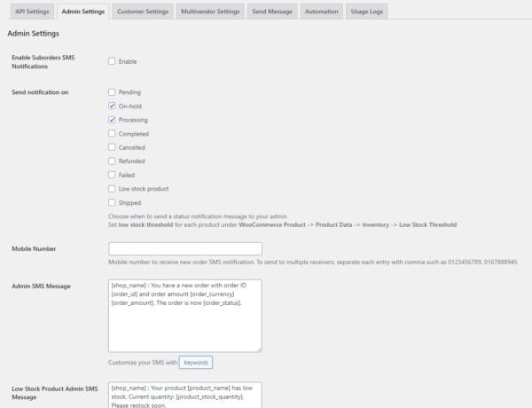Switch to the Automation tab
The width and height of the screenshot is (532, 408).
(x=320, y=12)
